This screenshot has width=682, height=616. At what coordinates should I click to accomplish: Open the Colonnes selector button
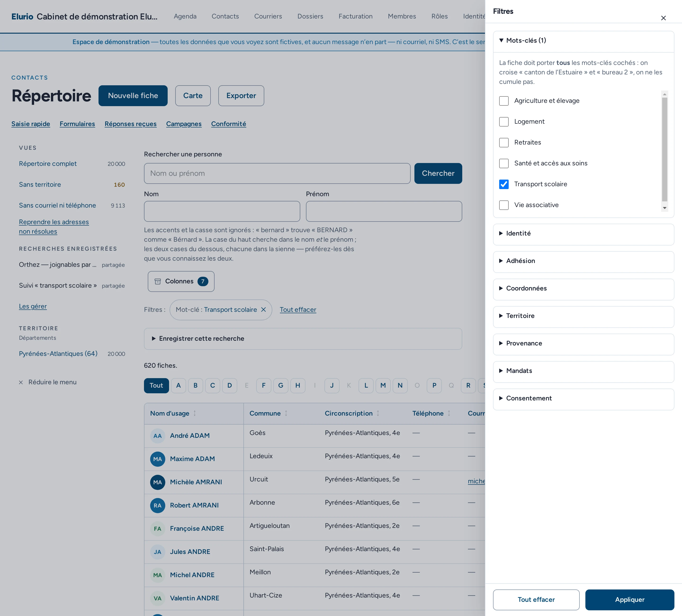[181, 282]
